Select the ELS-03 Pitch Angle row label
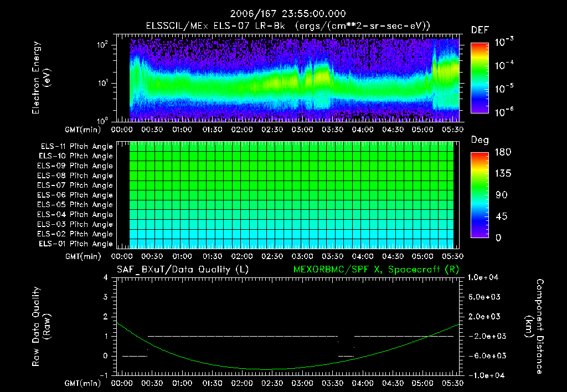Screen dimensions: 567x392 tap(75, 224)
